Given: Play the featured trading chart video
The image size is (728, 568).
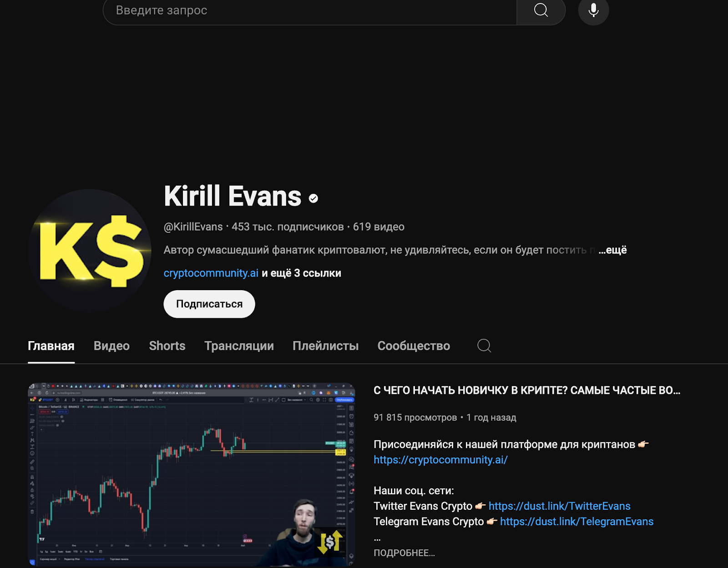Looking at the screenshot, I should [191, 474].
